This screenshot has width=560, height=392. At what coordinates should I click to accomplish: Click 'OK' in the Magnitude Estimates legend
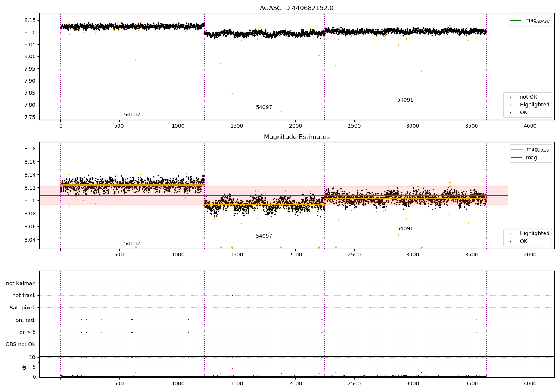[523, 242]
